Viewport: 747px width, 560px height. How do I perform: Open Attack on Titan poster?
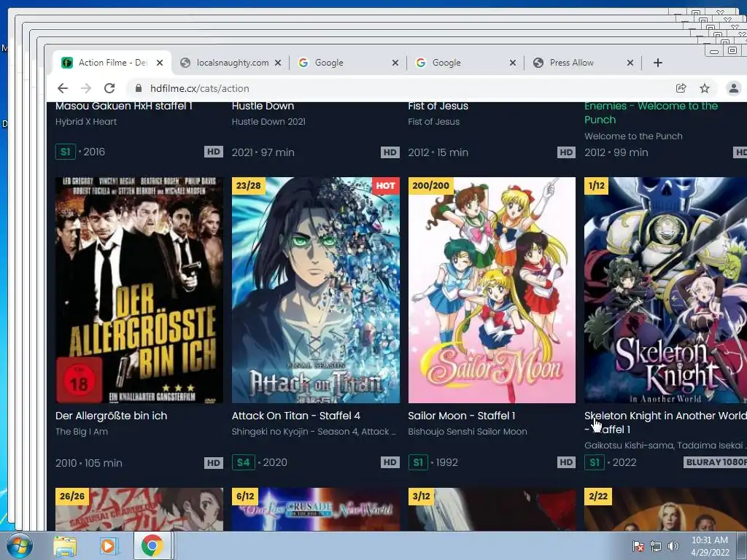coord(315,290)
